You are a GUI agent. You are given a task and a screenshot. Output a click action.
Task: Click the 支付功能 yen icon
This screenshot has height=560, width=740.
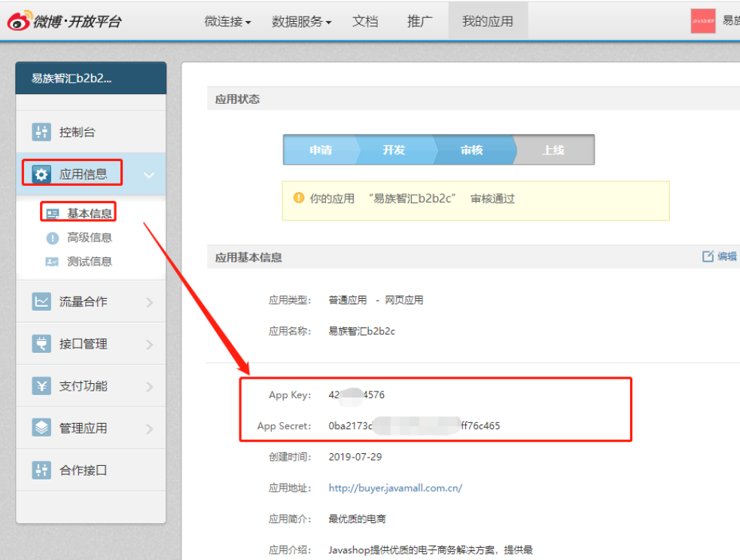coord(41,386)
